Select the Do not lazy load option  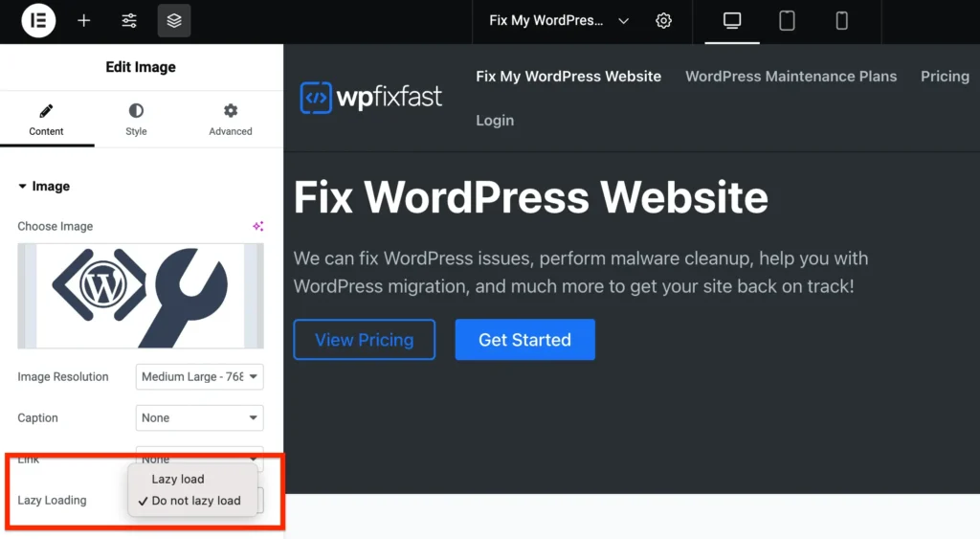coord(196,501)
